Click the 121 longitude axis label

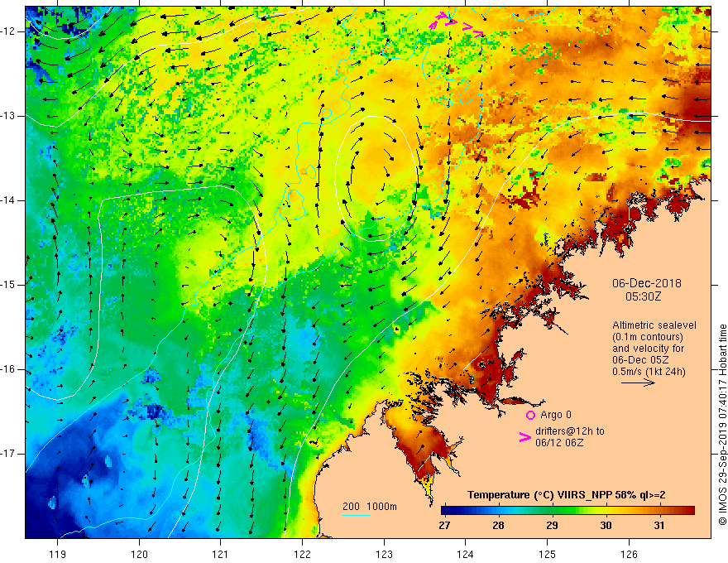(x=220, y=554)
